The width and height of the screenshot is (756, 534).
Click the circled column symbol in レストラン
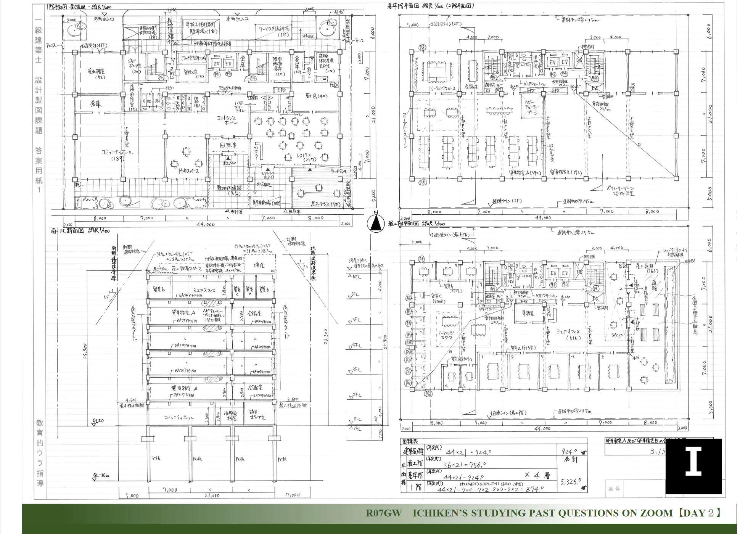click(292, 135)
